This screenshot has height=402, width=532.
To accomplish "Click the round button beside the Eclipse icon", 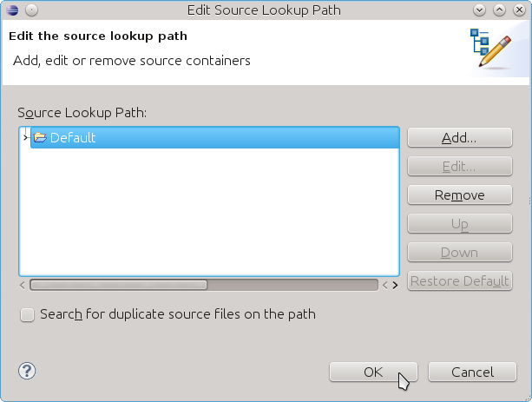I will 31,10.
